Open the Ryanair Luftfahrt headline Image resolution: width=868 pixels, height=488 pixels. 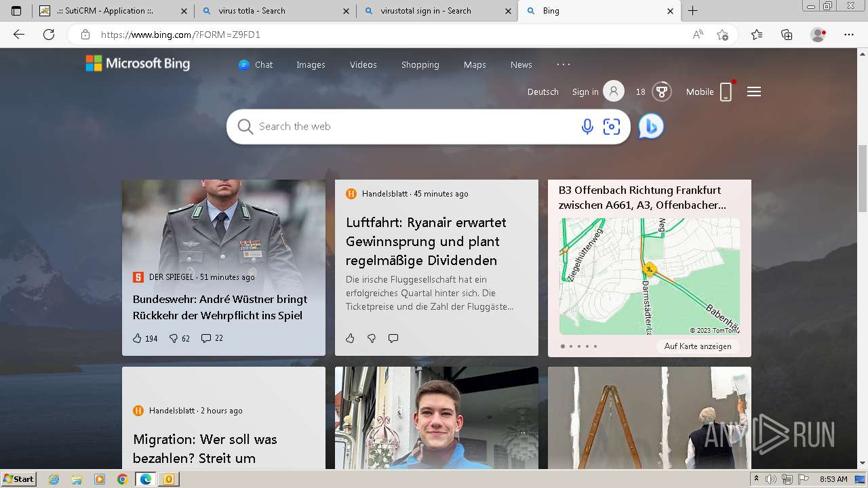pyautogui.click(x=426, y=241)
